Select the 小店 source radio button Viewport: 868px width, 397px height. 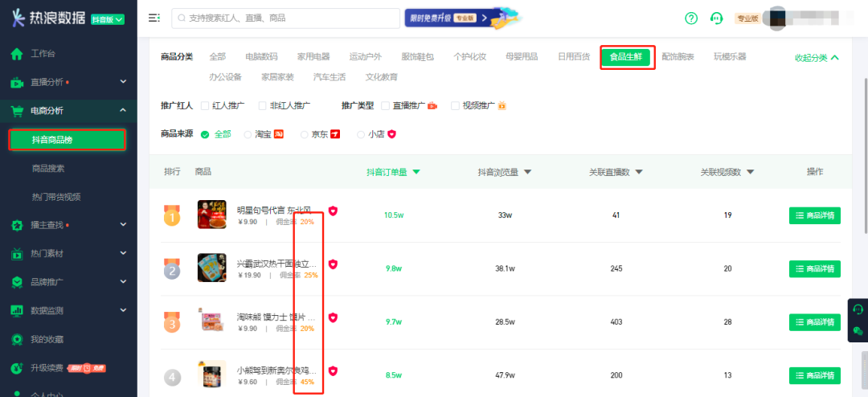click(361, 134)
